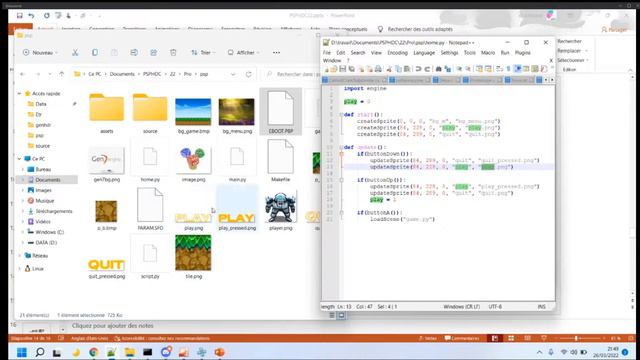Open the Run menu in Notepad++
Screen dimensions: 640x360
tap(505, 53)
